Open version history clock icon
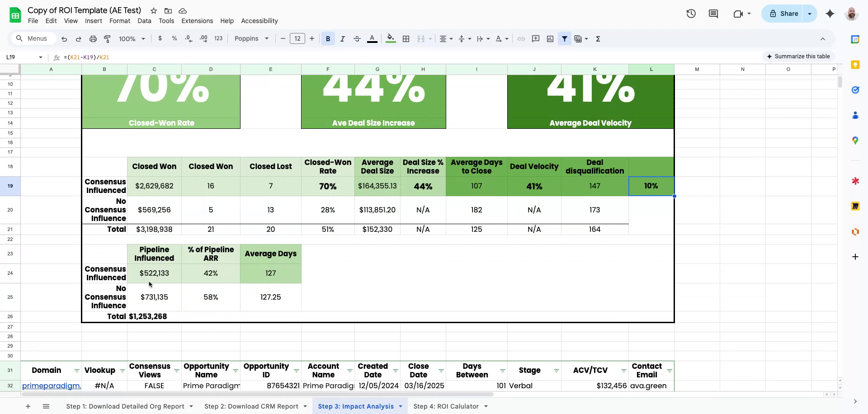 [x=691, y=14]
